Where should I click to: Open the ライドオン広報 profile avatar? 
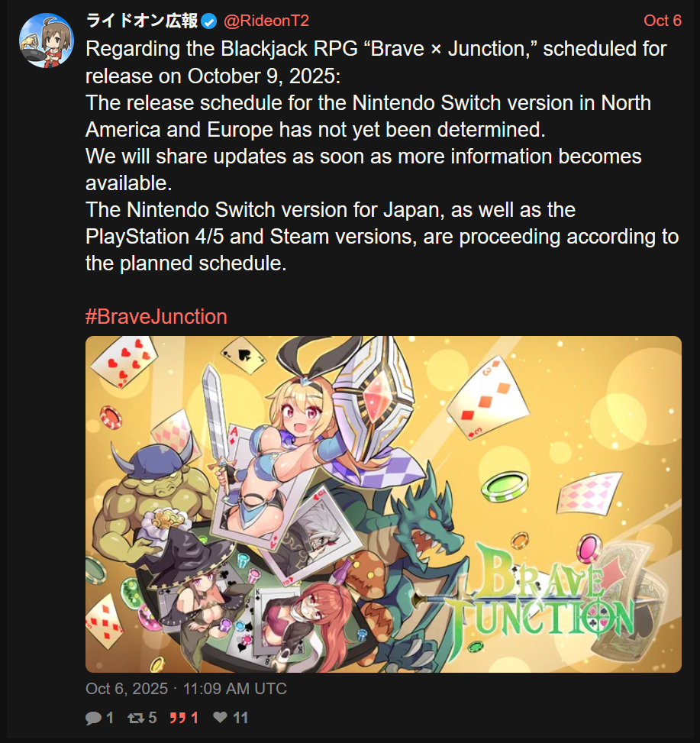pyautogui.click(x=47, y=40)
